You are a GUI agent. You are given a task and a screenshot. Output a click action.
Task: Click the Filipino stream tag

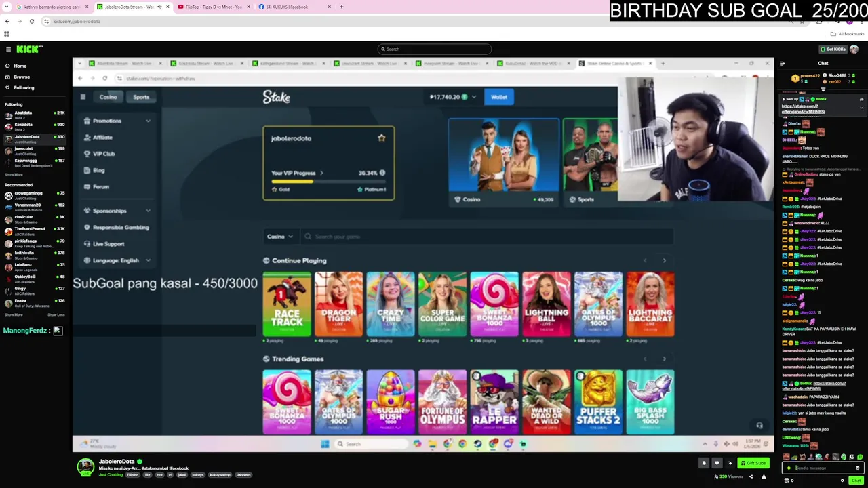pyautogui.click(x=132, y=475)
